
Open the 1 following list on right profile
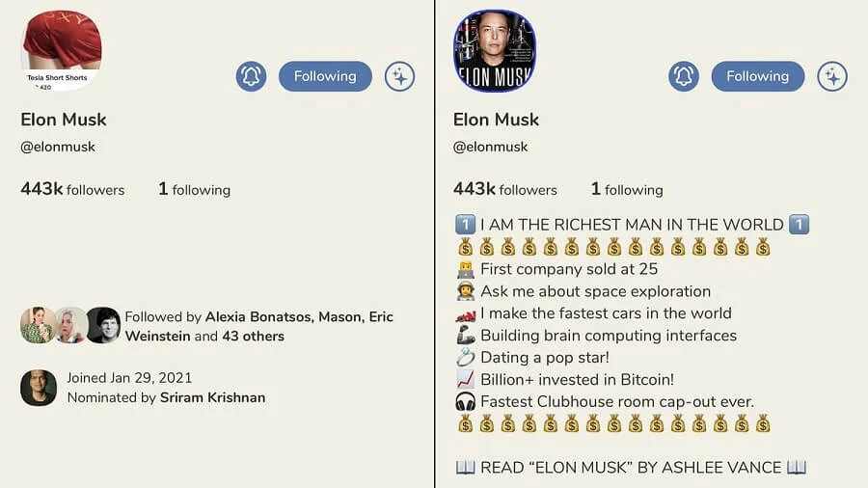[627, 189]
